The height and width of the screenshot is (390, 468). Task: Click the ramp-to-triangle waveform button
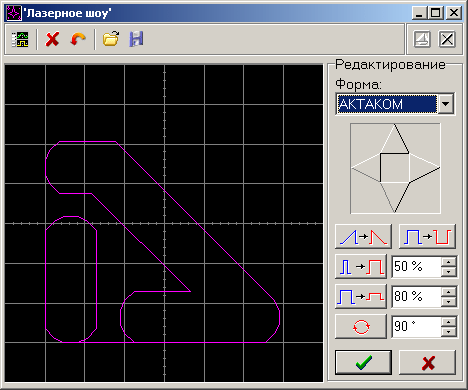click(363, 237)
